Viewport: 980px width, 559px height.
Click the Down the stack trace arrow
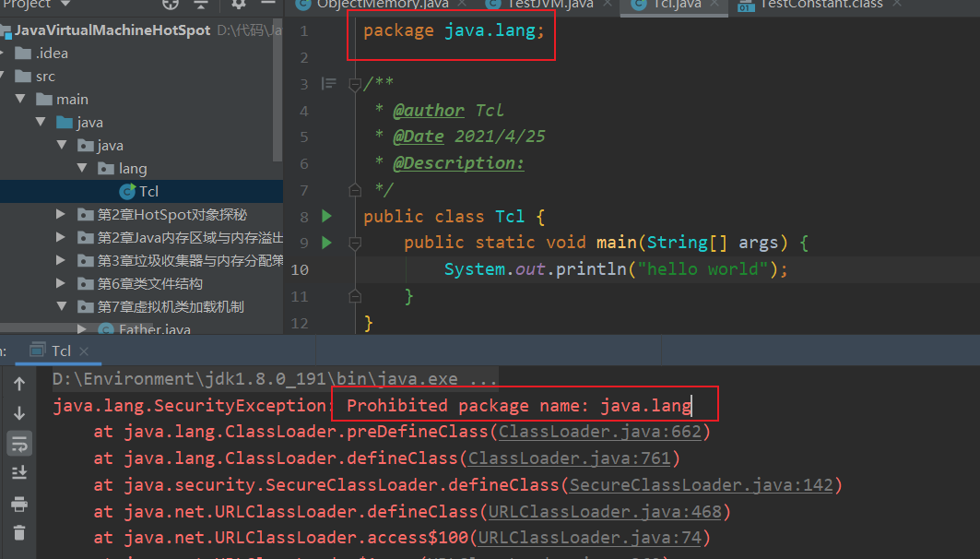[x=19, y=412]
